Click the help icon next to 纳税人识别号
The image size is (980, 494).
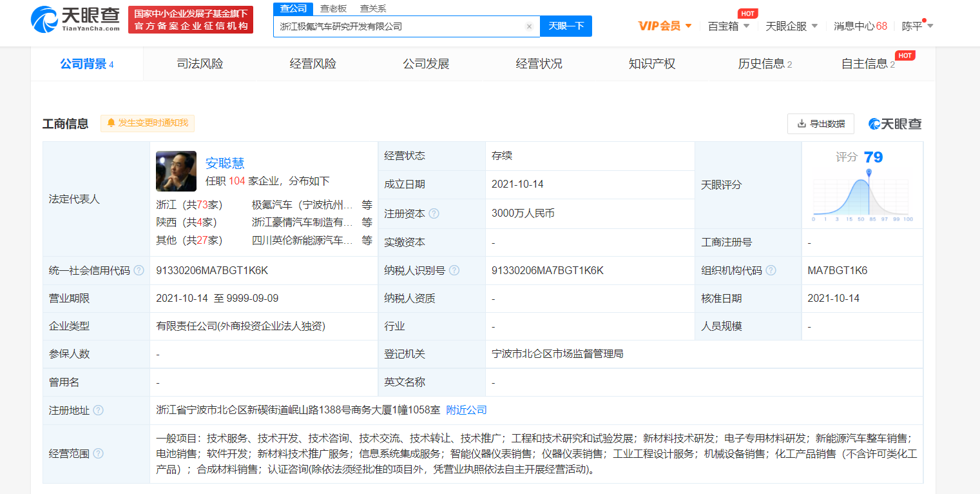454,271
